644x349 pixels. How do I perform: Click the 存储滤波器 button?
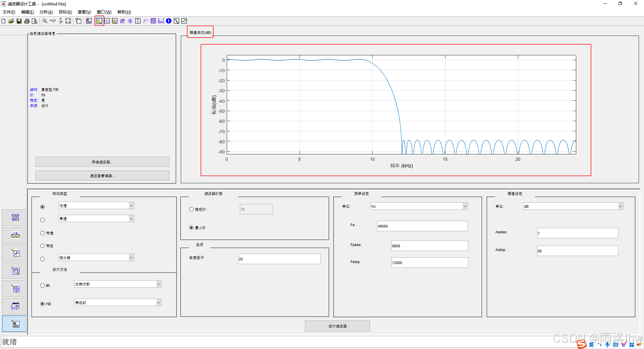pos(102,162)
